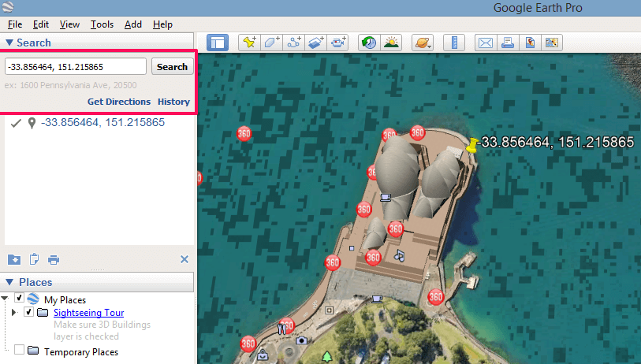Image resolution: width=641 pixels, height=364 pixels.
Task: Expand the Sightseeing Tour folder
Action: click(14, 313)
